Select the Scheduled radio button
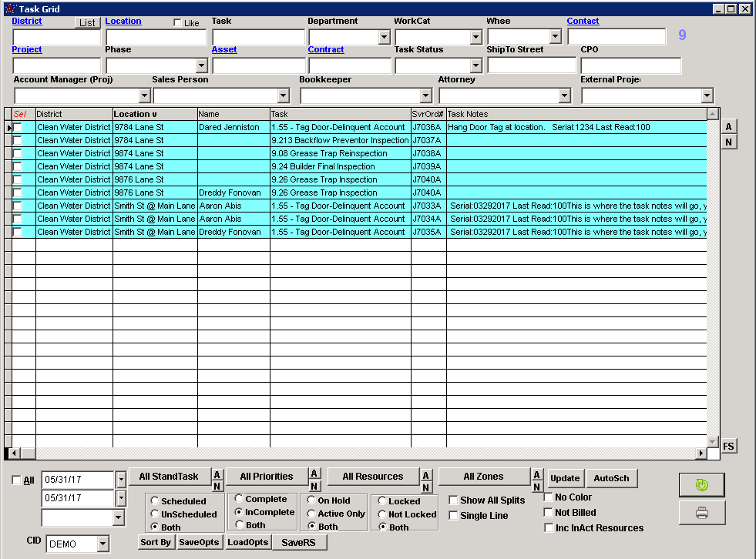The width and height of the screenshot is (756, 559). tap(155, 500)
